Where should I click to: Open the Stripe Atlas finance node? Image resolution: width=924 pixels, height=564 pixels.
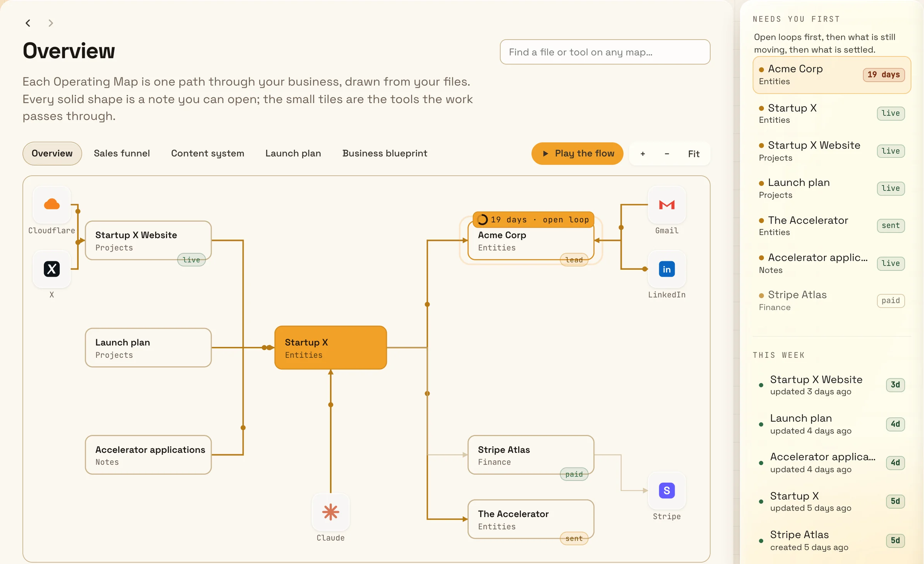(531, 455)
